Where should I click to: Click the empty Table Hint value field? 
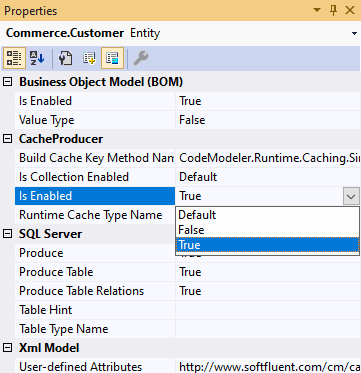pos(268,310)
